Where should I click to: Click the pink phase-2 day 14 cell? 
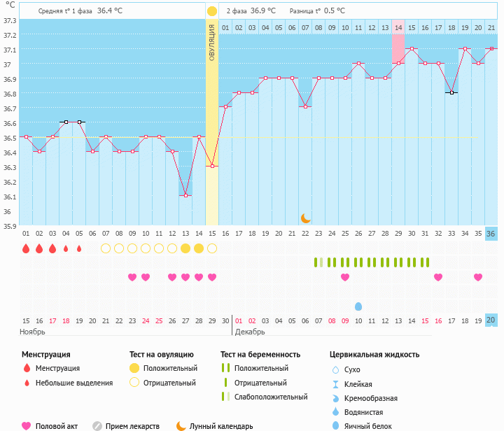click(398, 27)
